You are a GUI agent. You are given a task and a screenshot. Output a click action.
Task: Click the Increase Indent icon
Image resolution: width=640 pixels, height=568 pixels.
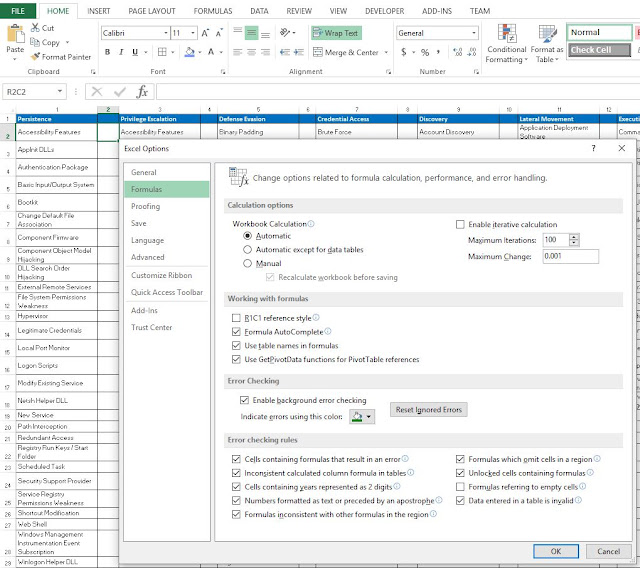pos(299,52)
